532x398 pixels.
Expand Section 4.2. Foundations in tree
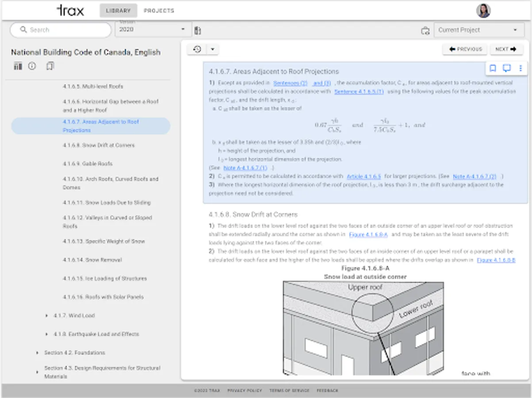[x=37, y=353]
